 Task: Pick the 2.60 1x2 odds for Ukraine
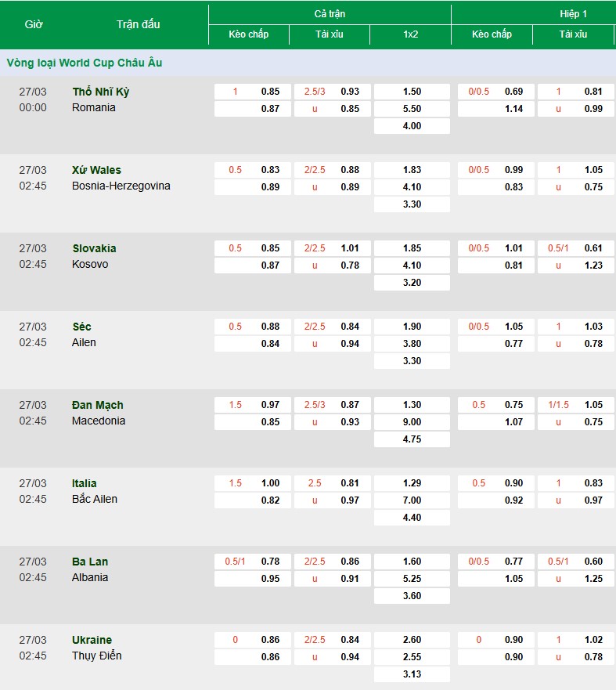coord(412,640)
